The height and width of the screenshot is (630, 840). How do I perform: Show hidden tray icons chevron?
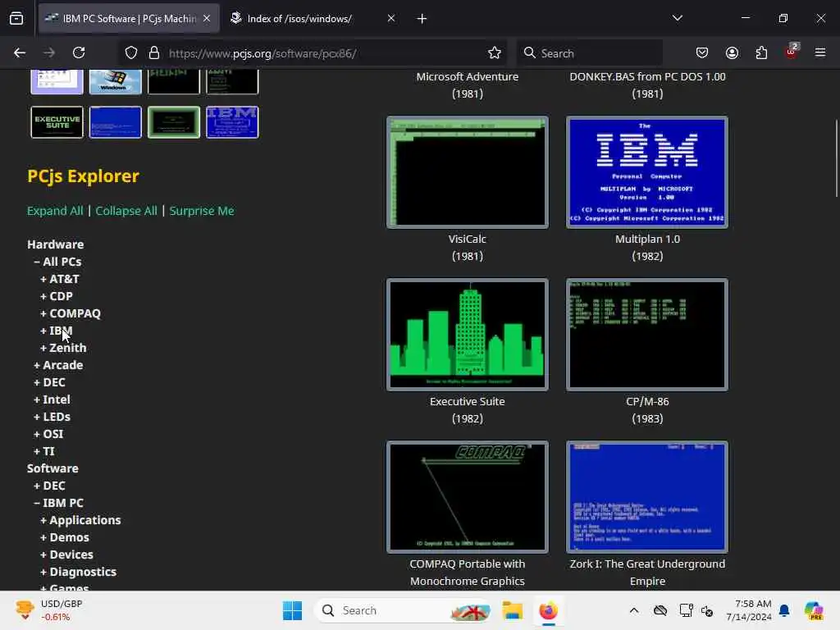coord(634,610)
